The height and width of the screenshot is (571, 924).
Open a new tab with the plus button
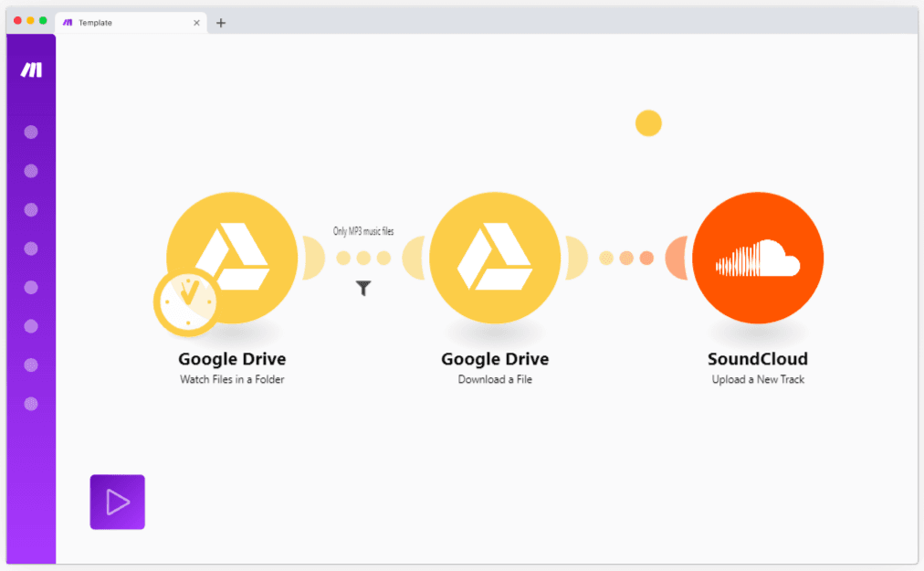[x=221, y=23]
